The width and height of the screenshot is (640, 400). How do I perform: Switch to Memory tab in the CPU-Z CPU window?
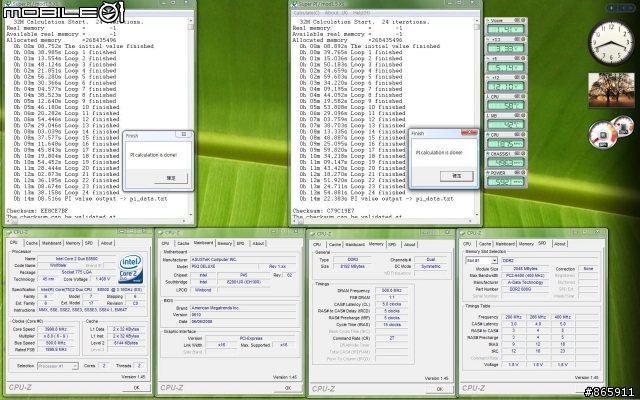click(x=73, y=243)
